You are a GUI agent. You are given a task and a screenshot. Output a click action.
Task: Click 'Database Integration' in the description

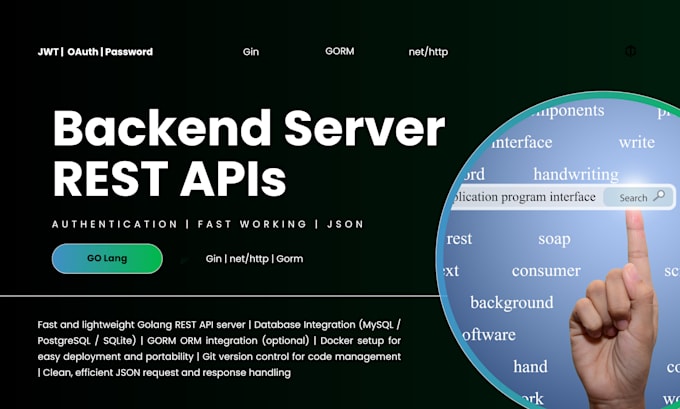pyautogui.click(x=305, y=324)
